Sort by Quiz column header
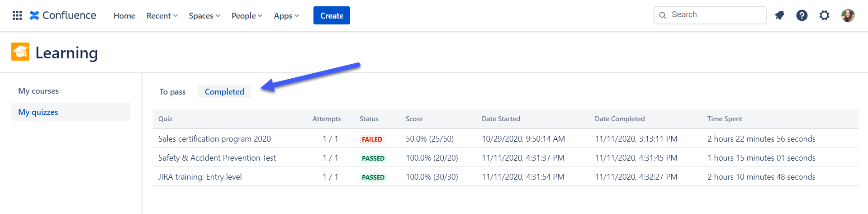868x214 pixels. click(x=165, y=119)
